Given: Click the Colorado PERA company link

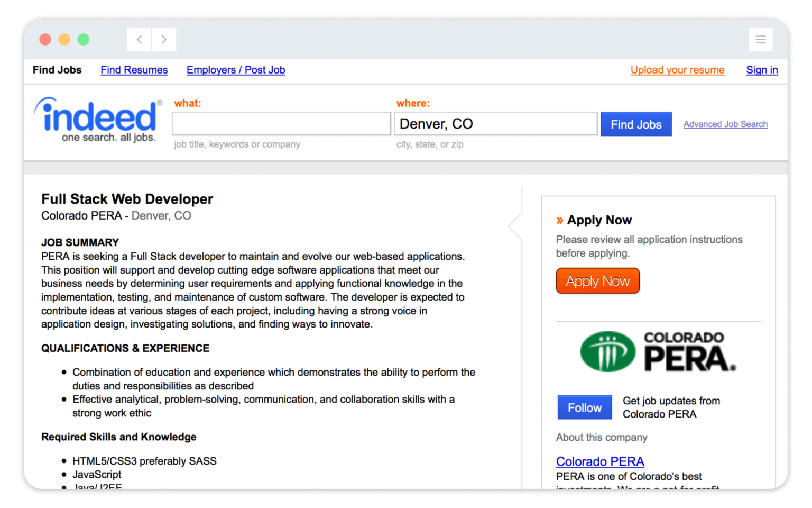Looking at the screenshot, I should [600, 461].
